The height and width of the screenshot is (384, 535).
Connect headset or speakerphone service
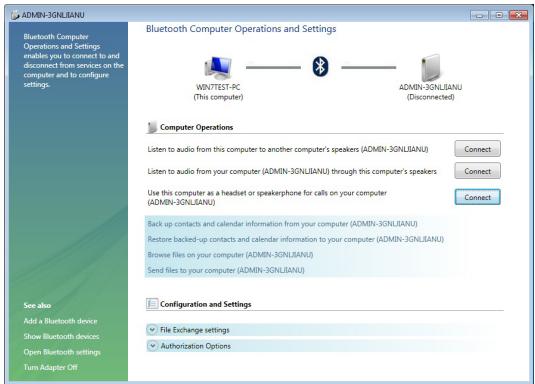pos(477,197)
